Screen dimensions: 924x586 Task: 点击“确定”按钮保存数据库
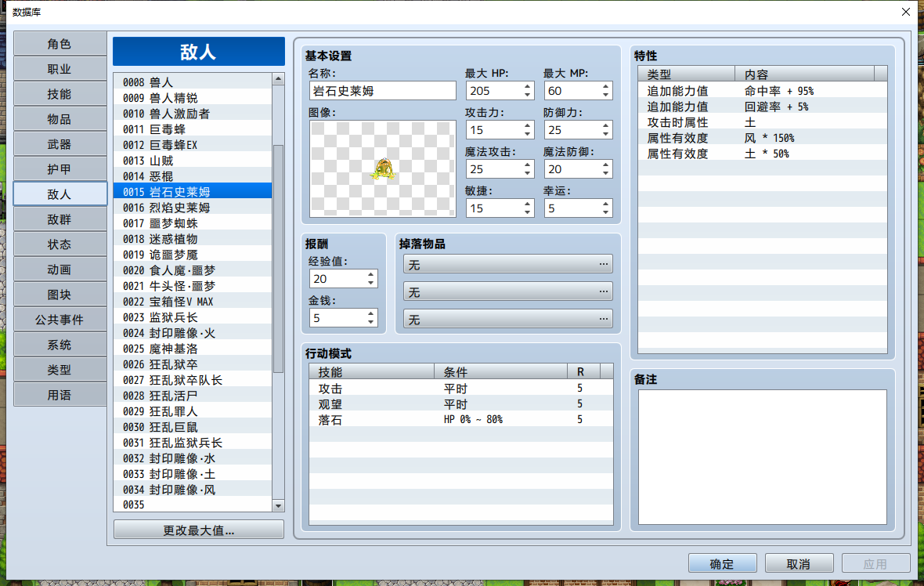point(722,562)
